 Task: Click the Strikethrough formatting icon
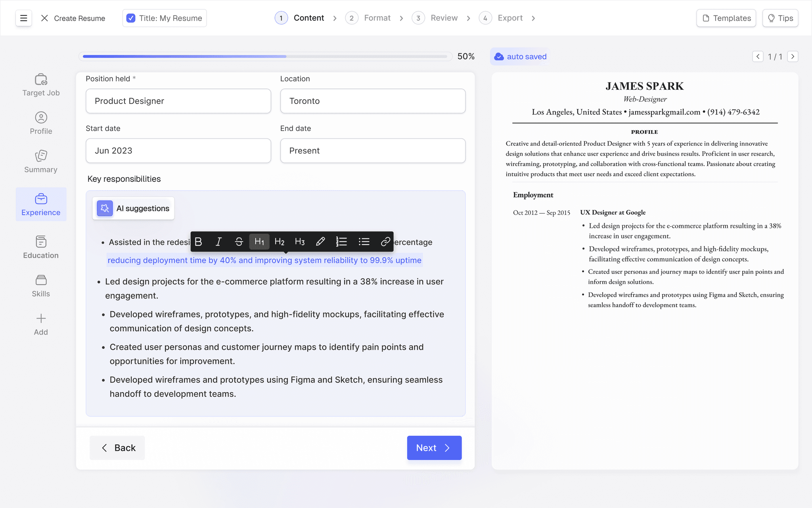[239, 242]
